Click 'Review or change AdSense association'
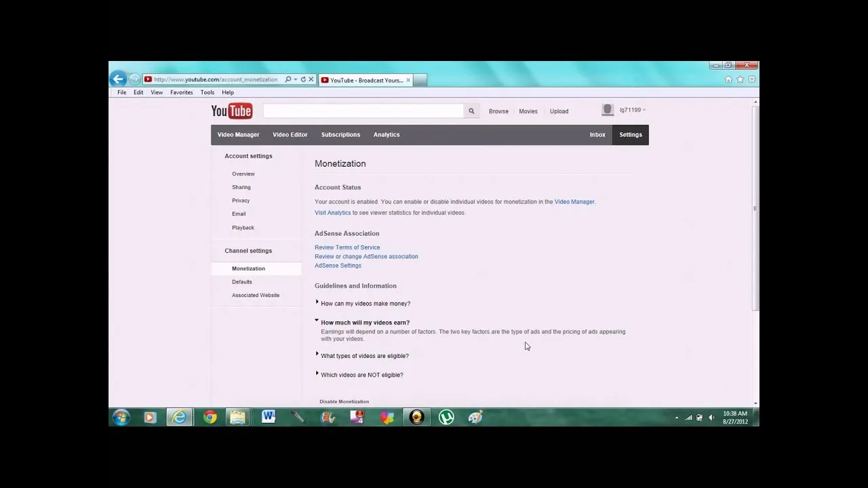Screen dimensions: 868x488 pos(366,256)
